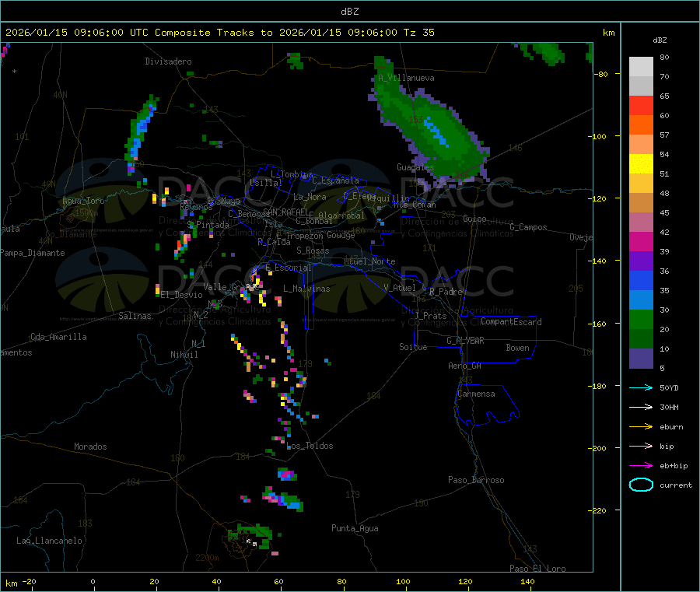Click the Atuel_Norte map label
This screenshot has width=700, height=592.
pyautogui.click(x=369, y=261)
